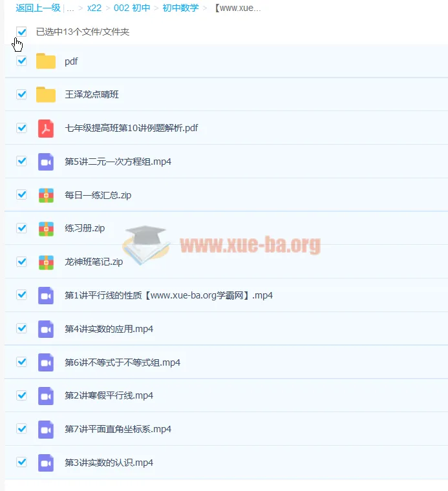Expand the collapsed breadcrumb ellipsis
448x491 pixels.
click(x=70, y=8)
